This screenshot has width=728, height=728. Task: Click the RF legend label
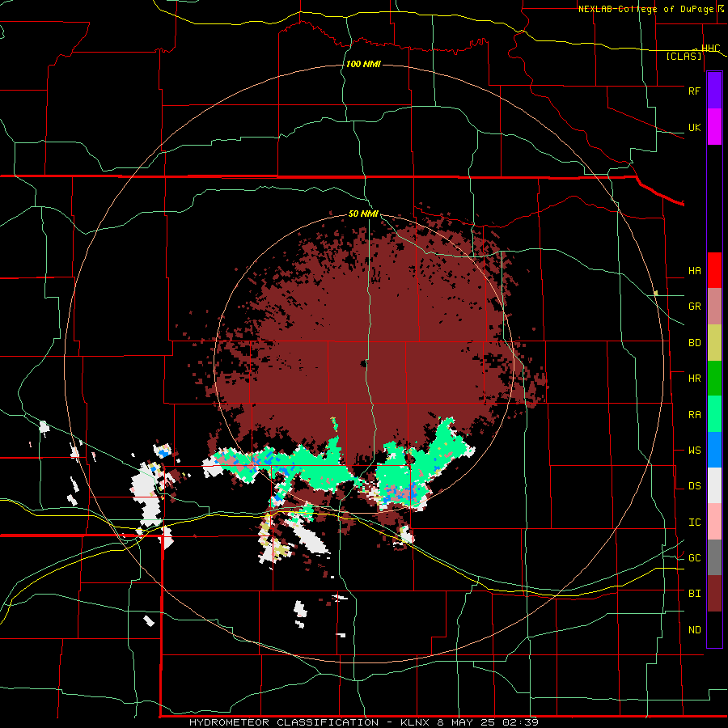pos(694,91)
